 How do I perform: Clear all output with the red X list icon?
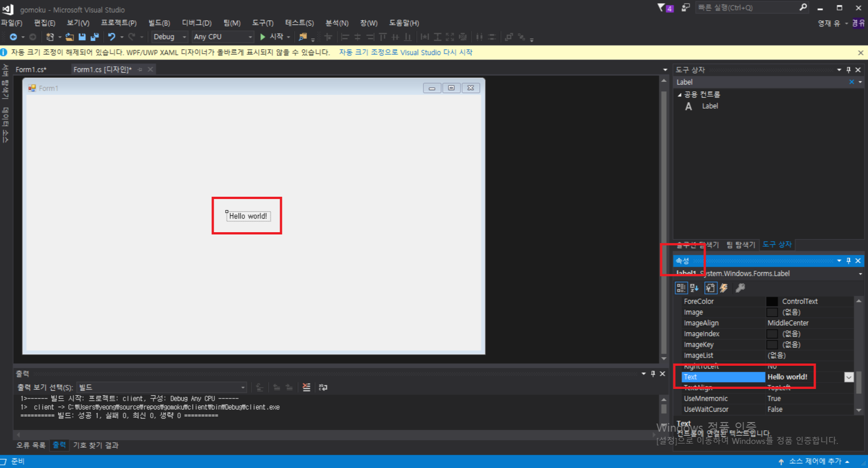[306, 387]
